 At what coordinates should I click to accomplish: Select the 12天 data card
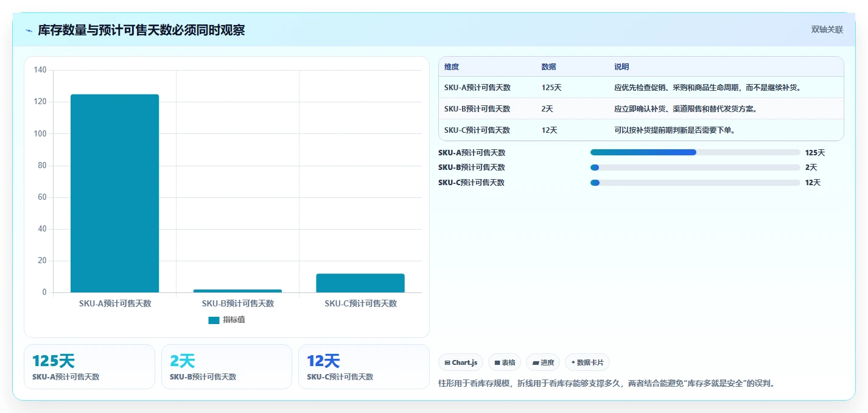(364, 367)
